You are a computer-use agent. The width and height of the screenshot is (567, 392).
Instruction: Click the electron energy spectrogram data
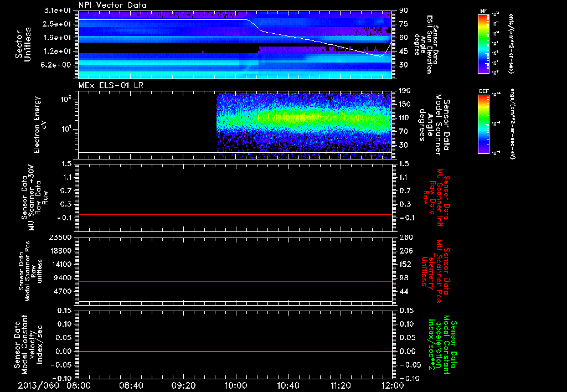coord(304,125)
